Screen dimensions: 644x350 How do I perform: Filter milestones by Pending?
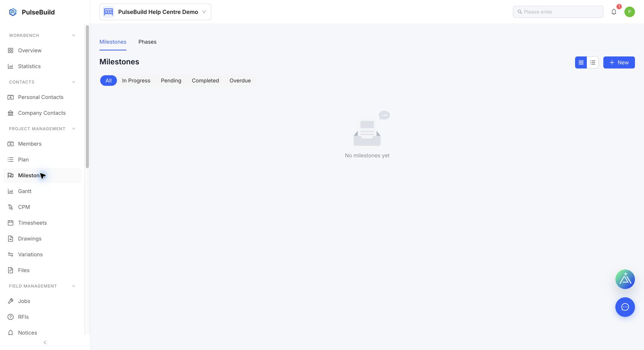click(171, 81)
